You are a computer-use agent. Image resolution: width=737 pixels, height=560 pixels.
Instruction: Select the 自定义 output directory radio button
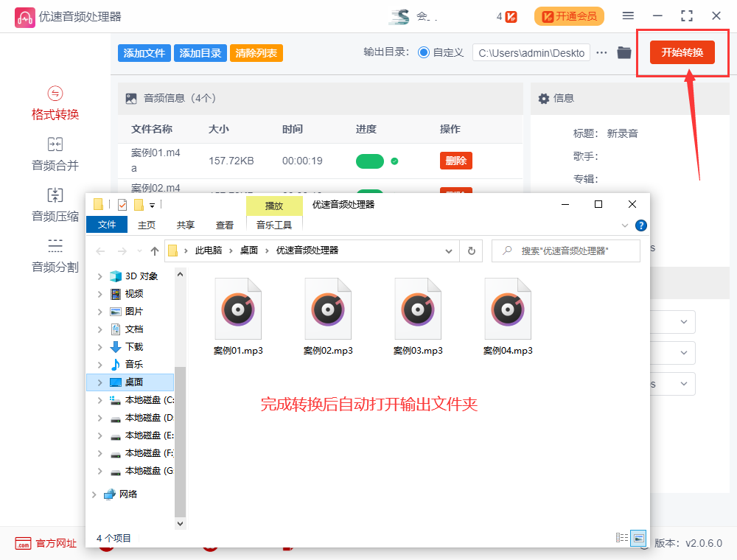(x=424, y=52)
